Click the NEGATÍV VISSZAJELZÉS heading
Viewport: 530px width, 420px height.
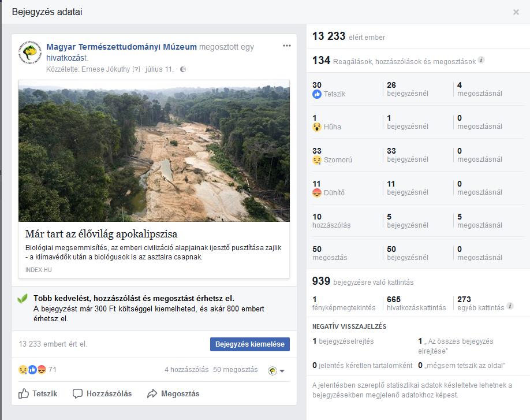click(x=349, y=326)
